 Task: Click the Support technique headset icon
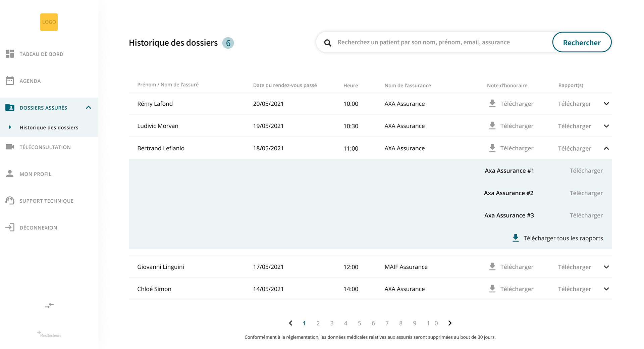pos(10,200)
